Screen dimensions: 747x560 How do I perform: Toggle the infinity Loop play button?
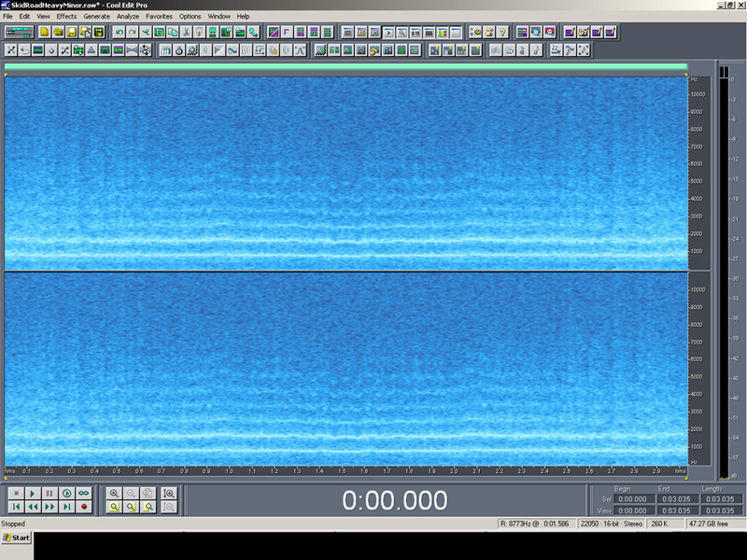(x=84, y=494)
